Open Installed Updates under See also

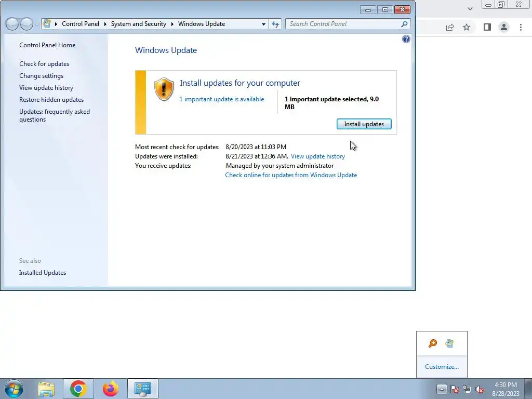(x=43, y=273)
